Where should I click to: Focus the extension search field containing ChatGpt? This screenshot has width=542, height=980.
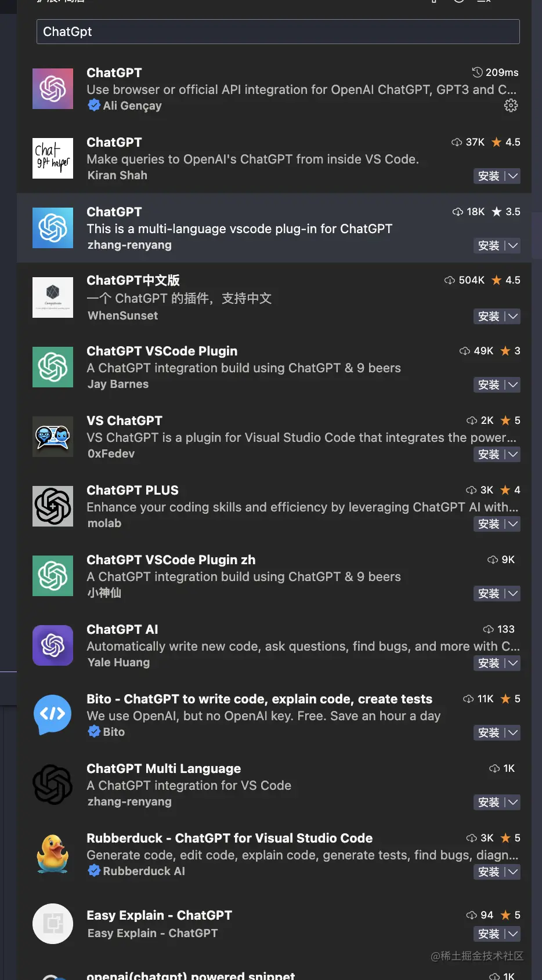pyautogui.click(x=278, y=32)
